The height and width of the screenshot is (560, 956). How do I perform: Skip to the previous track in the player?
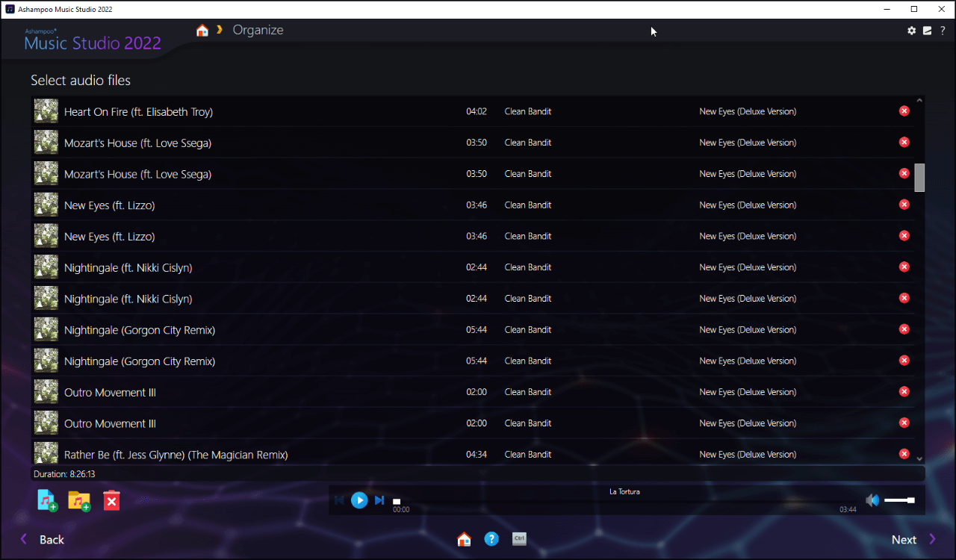point(340,500)
